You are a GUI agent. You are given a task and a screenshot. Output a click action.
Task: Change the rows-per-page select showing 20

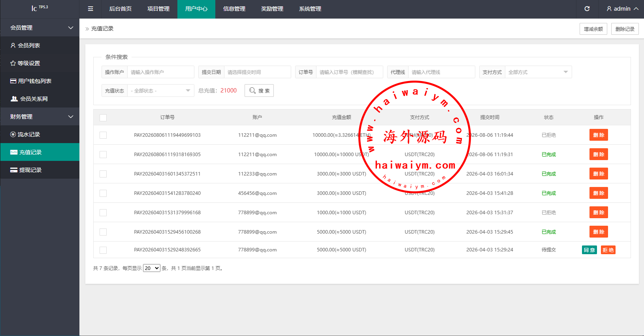151,268
